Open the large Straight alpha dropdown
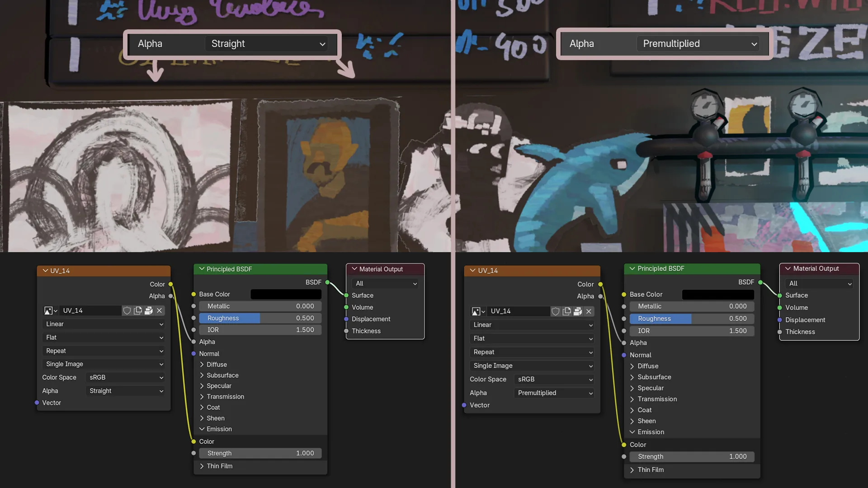Screen dimensions: 868x488 point(267,44)
